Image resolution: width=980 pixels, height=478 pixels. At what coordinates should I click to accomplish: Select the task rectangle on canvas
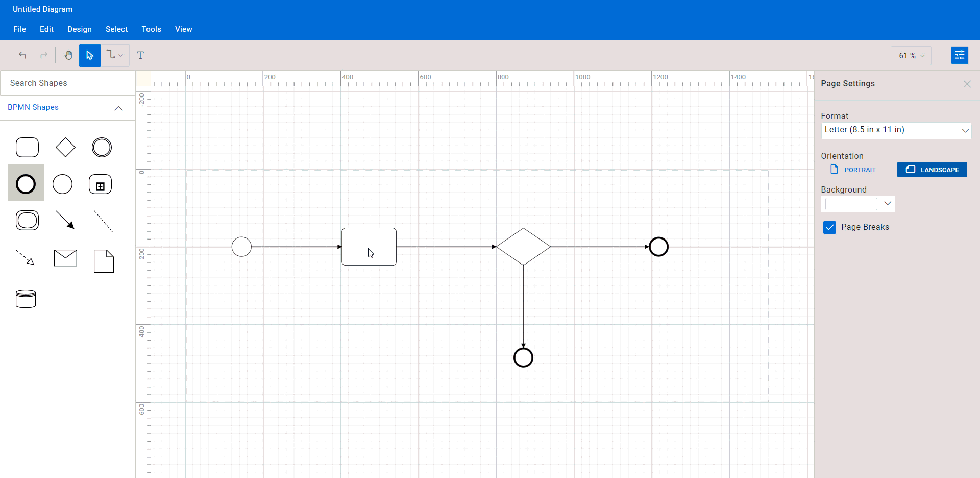click(369, 247)
